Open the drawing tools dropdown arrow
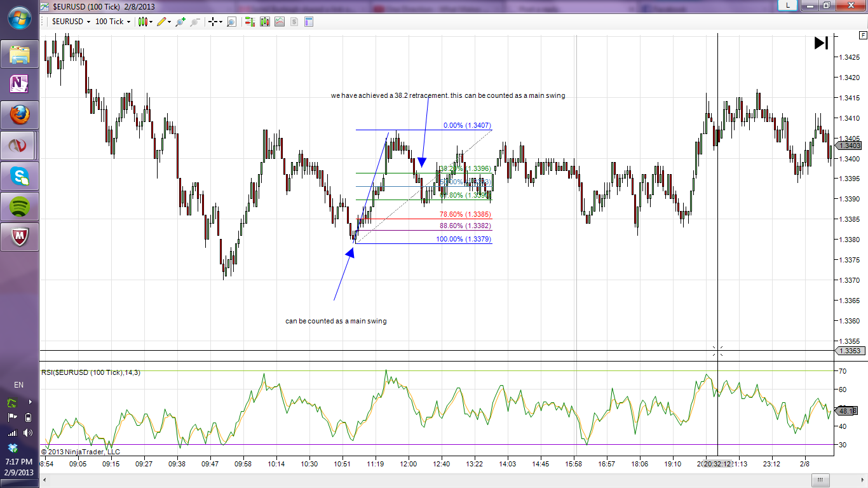The image size is (868, 488). (170, 22)
